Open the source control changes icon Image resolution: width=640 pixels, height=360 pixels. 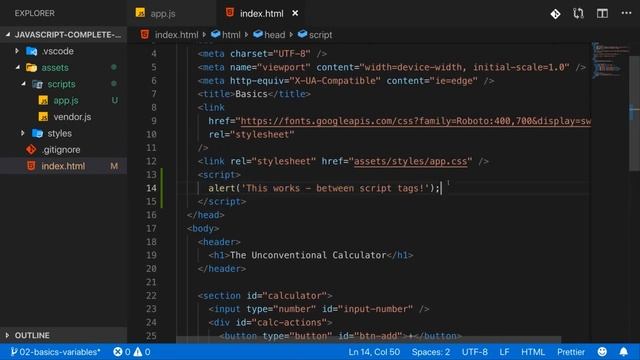(x=555, y=14)
